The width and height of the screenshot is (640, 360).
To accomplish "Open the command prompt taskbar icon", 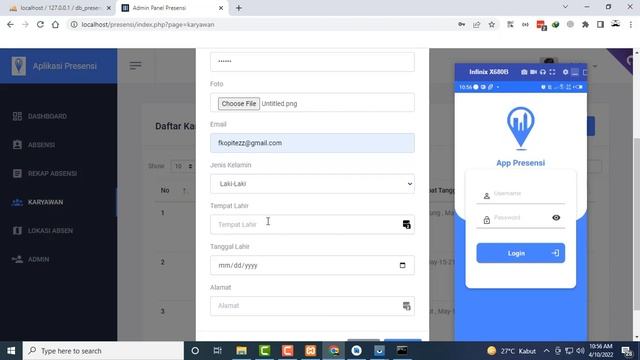I will pyautogui.click(x=402, y=351).
